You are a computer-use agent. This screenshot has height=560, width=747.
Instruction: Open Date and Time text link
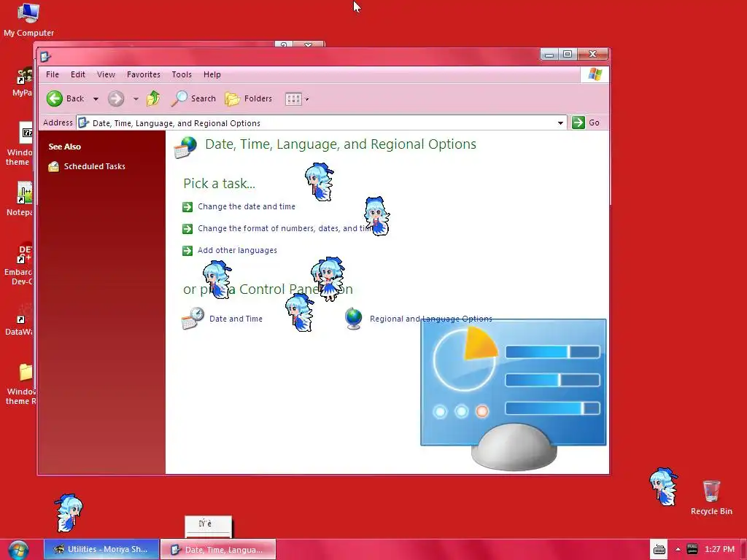236,319
